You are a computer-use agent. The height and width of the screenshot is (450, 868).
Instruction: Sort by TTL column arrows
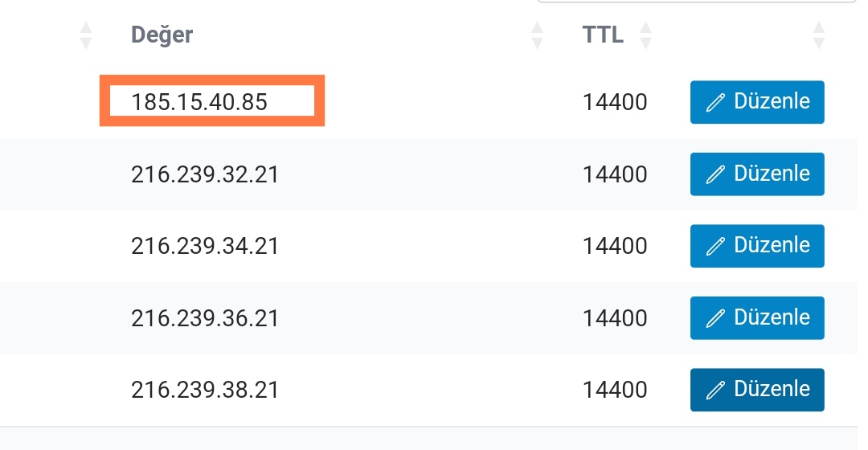pyautogui.click(x=645, y=35)
